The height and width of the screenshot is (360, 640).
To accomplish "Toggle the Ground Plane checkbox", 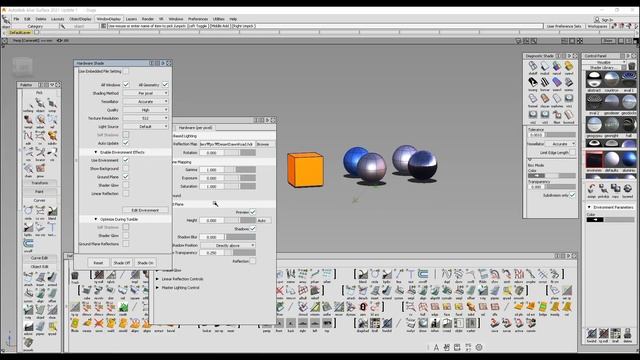I will pos(126,177).
